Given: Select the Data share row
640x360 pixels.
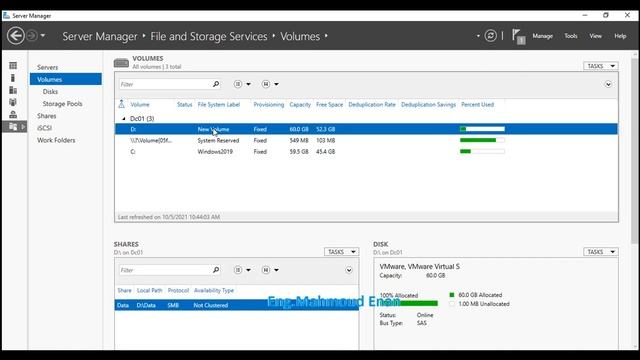Looking at the screenshot, I should [237, 305].
